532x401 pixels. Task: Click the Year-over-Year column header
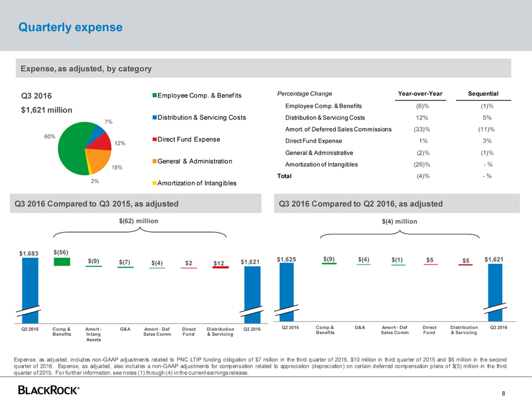tap(422, 93)
